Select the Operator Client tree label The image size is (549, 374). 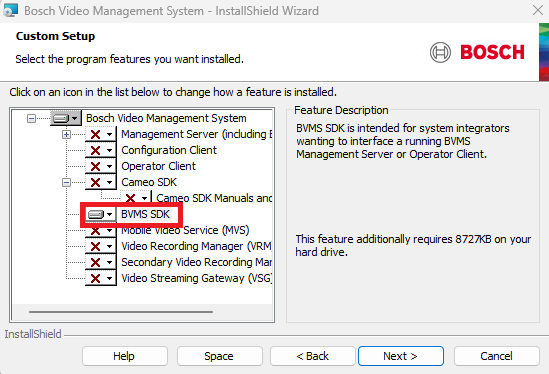point(158,166)
